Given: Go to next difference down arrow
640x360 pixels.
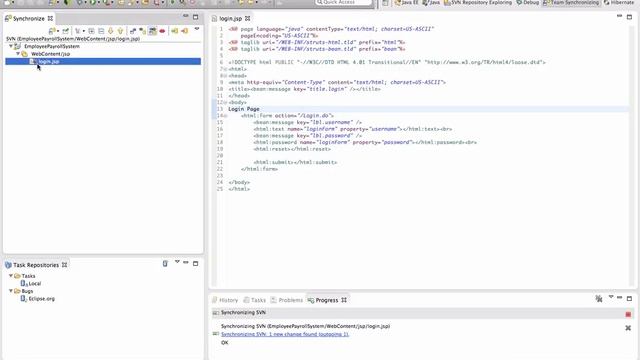Looking at the screenshot, I should pyautogui.click(x=111, y=31).
